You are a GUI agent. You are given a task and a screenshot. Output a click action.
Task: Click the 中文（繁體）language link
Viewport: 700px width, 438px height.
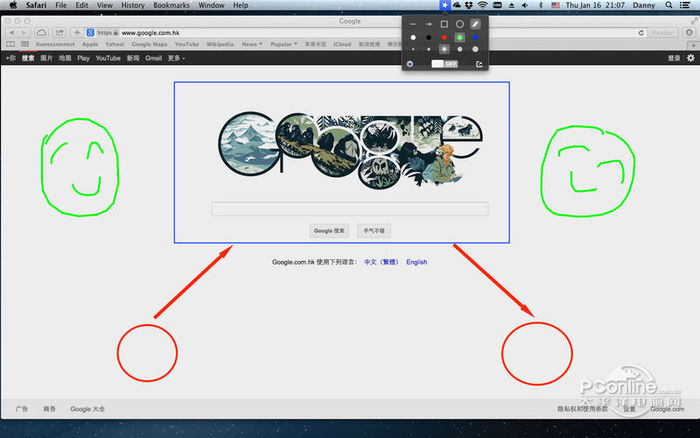381,262
